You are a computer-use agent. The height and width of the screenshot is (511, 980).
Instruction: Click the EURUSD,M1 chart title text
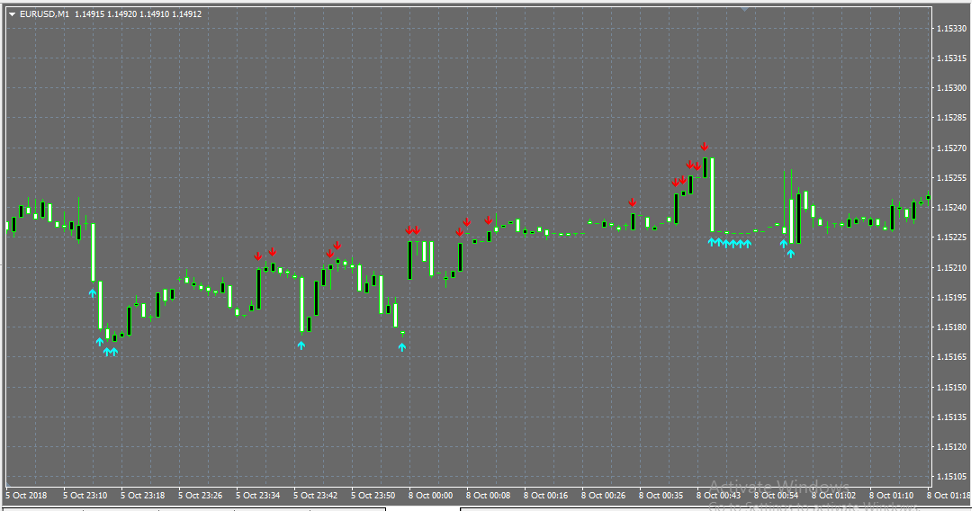44,13
